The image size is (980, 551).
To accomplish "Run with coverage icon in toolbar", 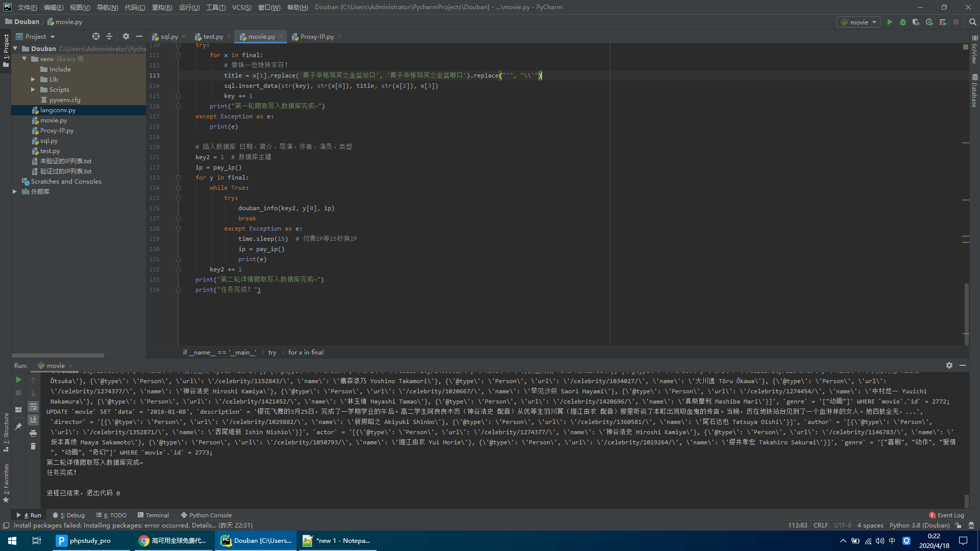I will click(916, 22).
